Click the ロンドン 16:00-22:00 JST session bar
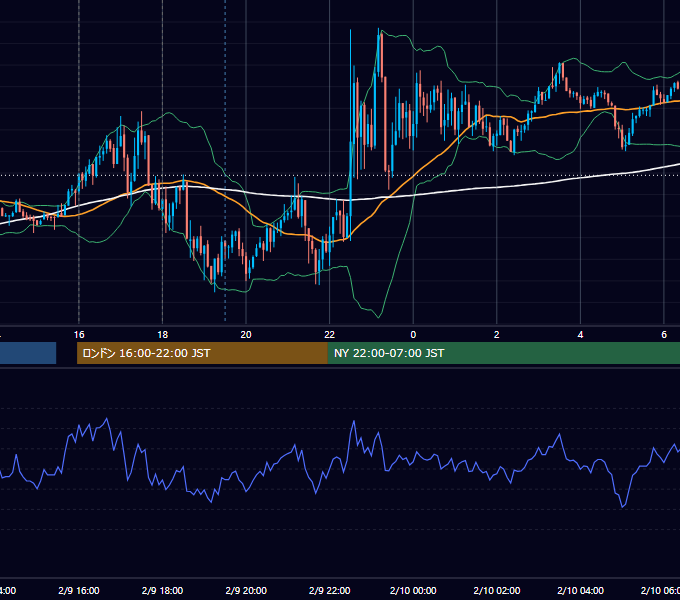This screenshot has height=600, width=680. tap(202, 353)
